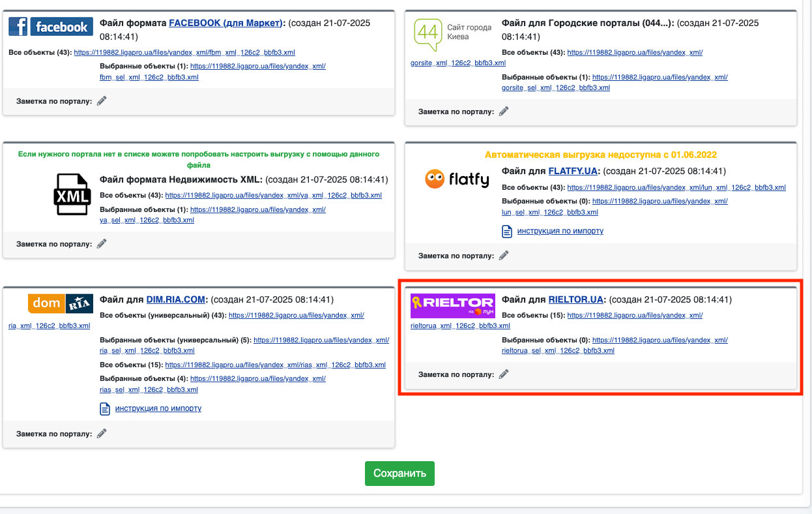Edit the DIM.RIA.COM portal note
The height and width of the screenshot is (514, 812).
point(102,433)
